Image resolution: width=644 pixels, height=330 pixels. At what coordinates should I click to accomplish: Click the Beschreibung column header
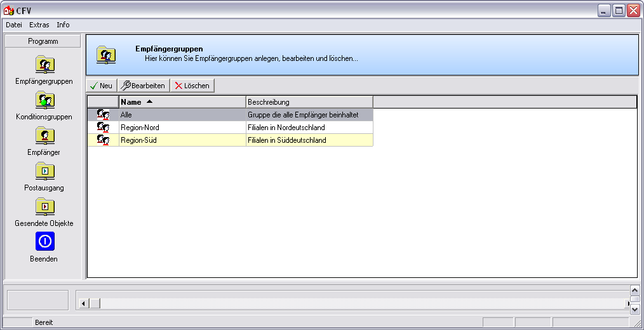pyautogui.click(x=309, y=102)
